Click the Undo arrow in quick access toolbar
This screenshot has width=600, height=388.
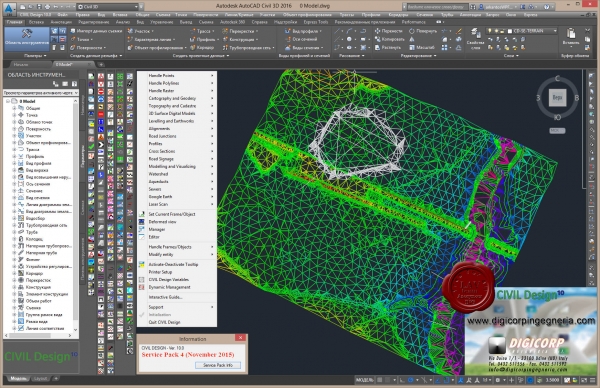(x=55, y=7)
